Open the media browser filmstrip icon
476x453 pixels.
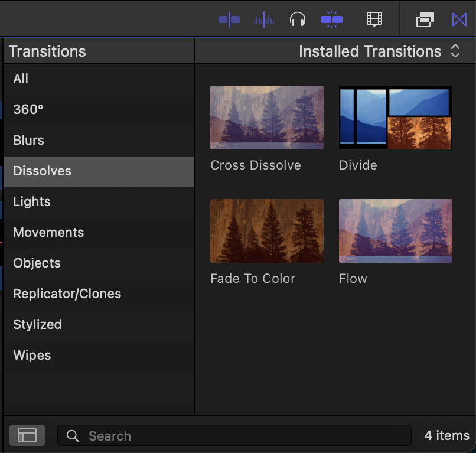374,19
